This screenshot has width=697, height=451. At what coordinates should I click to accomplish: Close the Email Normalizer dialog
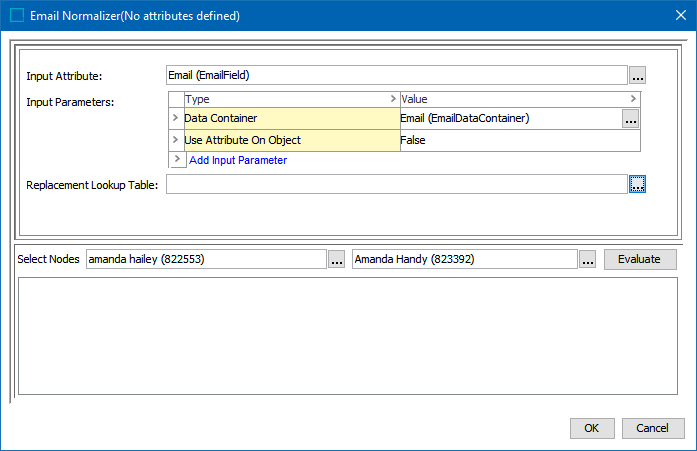[674, 16]
